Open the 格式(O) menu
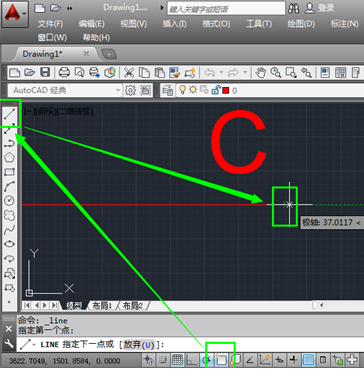This screenshot has width=364, height=369. [x=216, y=24]
